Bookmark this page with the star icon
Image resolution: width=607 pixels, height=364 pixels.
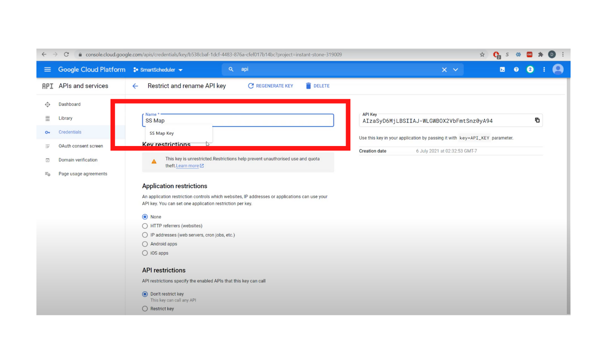[482, 55]
